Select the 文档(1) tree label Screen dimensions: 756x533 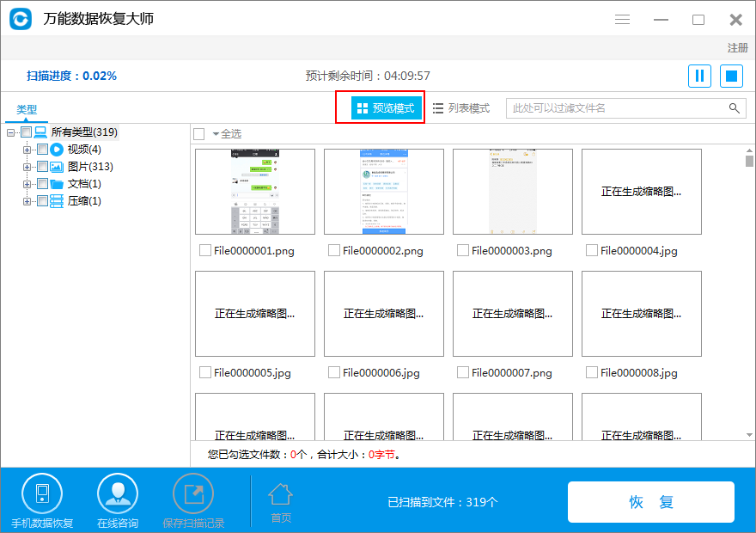click(x=84, y=184)
